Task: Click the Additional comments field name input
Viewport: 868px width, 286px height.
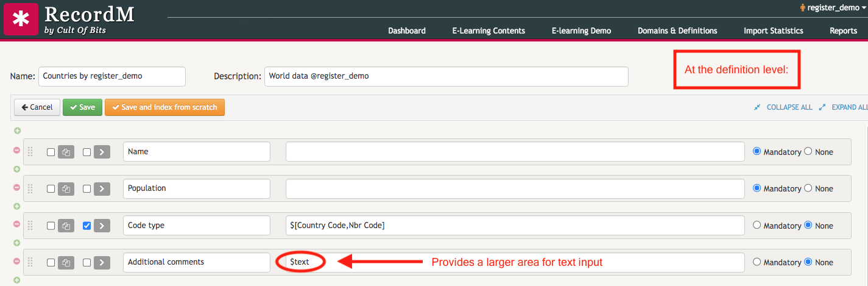Action: [197, 262]
